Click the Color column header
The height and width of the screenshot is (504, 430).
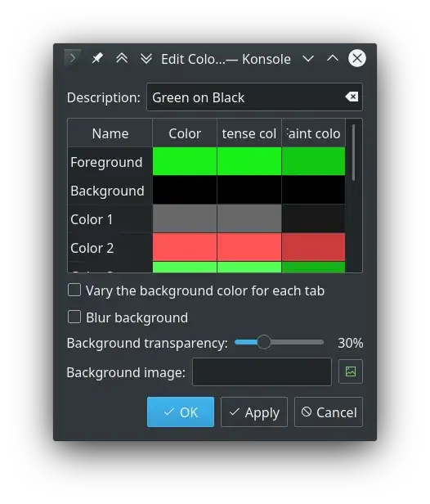tap(185, 133)
